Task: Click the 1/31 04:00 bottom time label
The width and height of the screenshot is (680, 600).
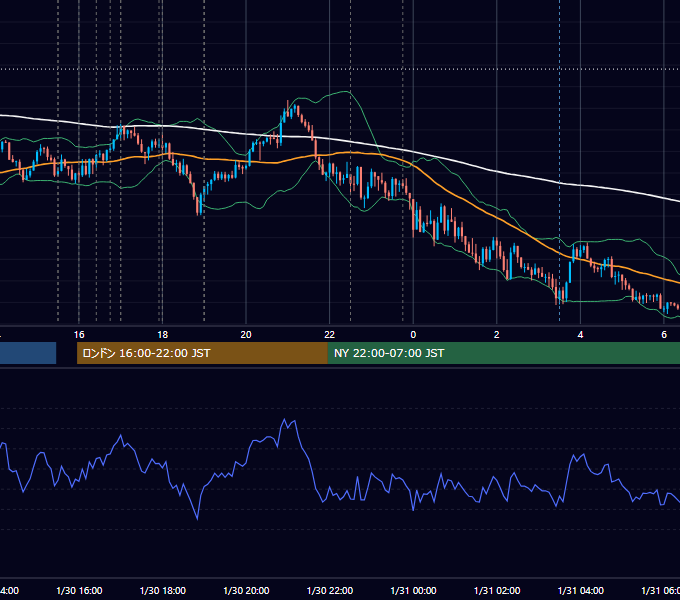Action: pos(581,590)
